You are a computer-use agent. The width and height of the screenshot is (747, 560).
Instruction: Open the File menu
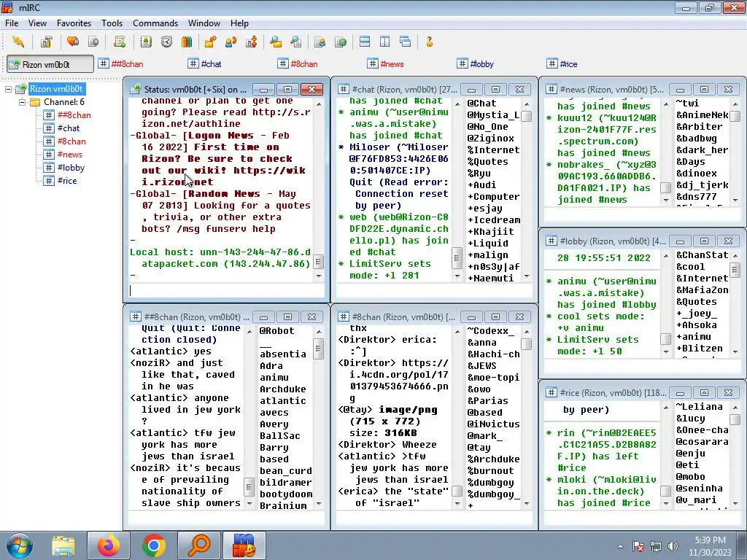tap(12, 23)
